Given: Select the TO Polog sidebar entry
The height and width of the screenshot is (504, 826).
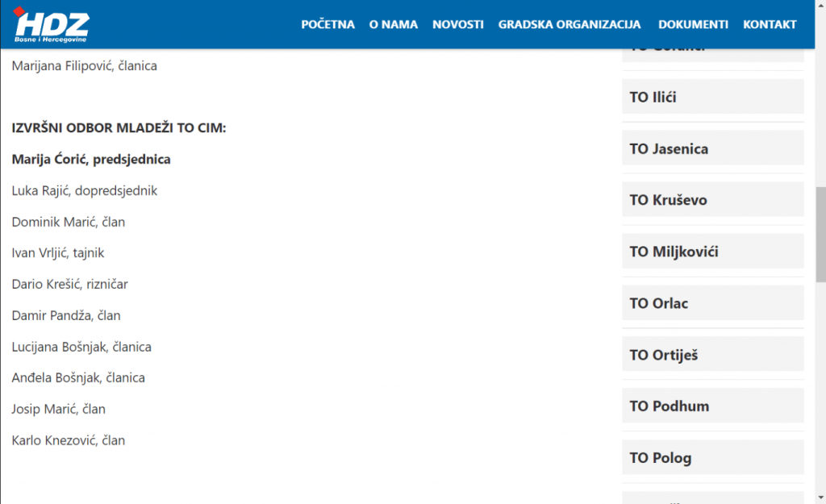Looking at the screenshot, I should point(661,458).
